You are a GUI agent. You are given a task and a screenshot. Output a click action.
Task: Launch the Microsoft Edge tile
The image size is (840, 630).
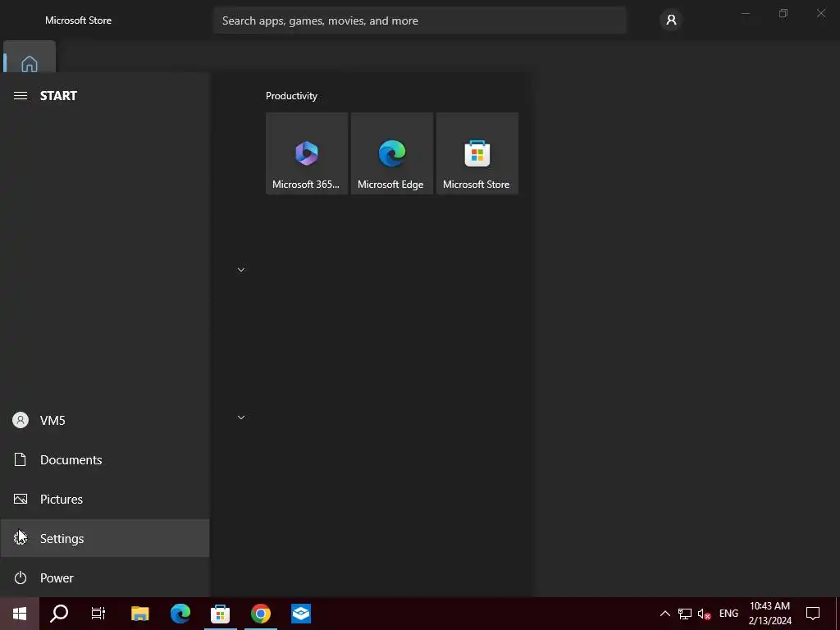click(x=391, y=153)
